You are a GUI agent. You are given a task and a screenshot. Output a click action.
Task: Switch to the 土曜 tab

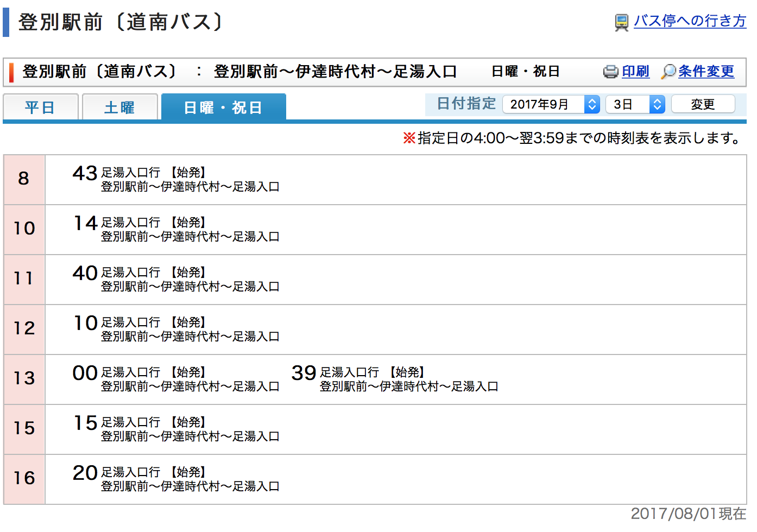pos(120,107)
